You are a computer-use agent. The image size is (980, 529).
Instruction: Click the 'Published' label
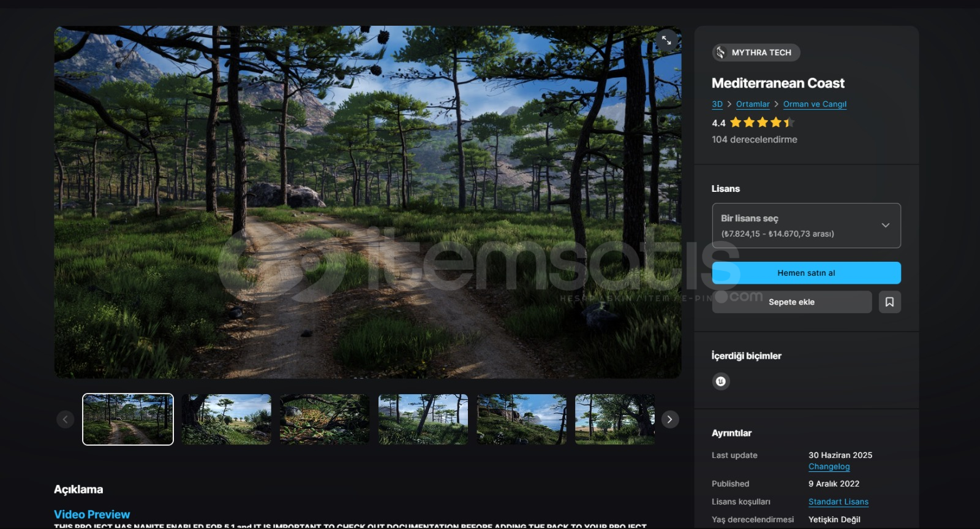[x=730, y=484]
